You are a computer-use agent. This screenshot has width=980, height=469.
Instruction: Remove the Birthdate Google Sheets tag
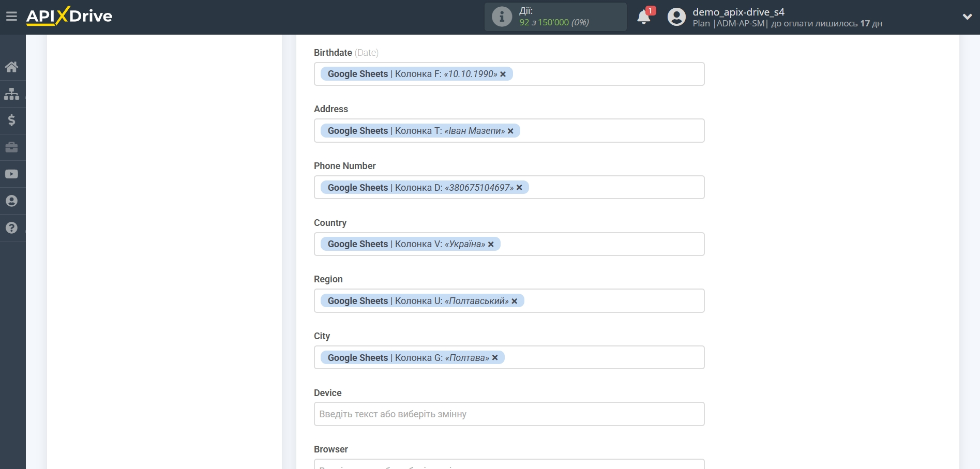(503, 74)
